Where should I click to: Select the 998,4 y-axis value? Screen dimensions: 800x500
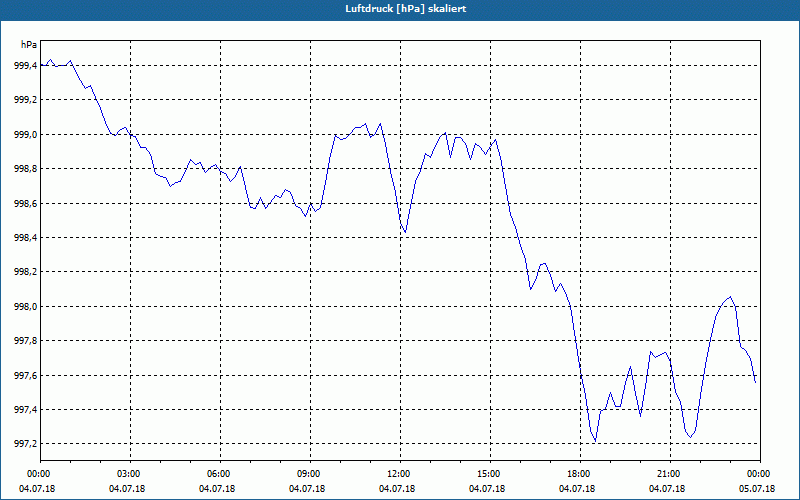pyautogui.click(x=25, y=238)
